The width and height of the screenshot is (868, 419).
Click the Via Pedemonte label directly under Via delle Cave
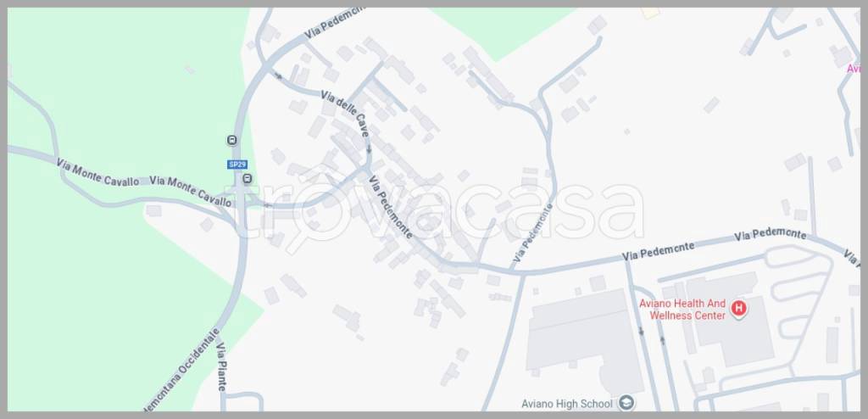(390, 207)
